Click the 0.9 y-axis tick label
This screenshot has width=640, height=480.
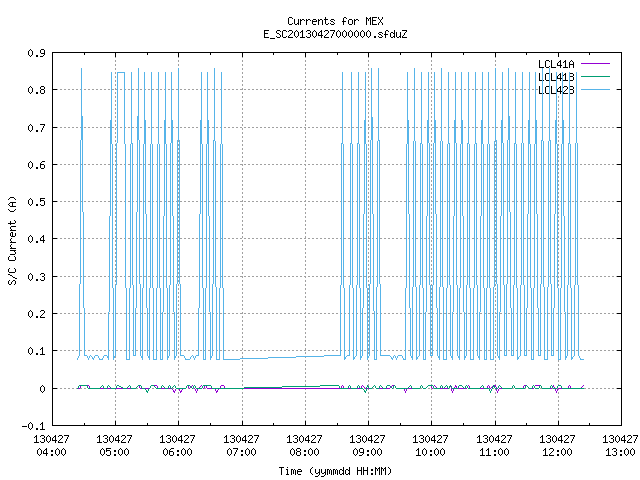[36, 53]
